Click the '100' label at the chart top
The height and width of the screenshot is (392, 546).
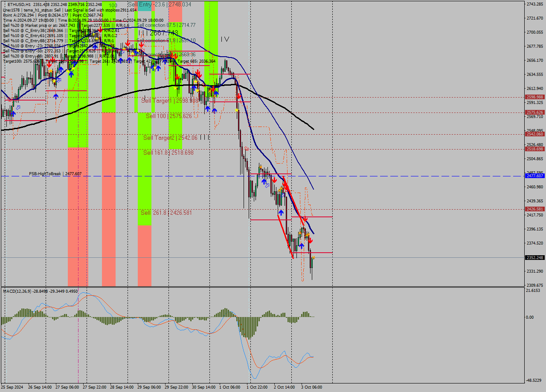(x=113, y=6)
